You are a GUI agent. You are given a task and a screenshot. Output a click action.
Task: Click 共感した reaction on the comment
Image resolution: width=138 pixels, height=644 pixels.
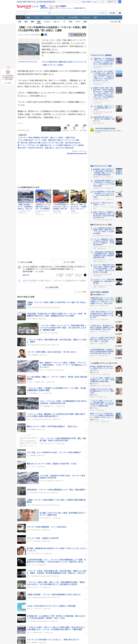60,275
